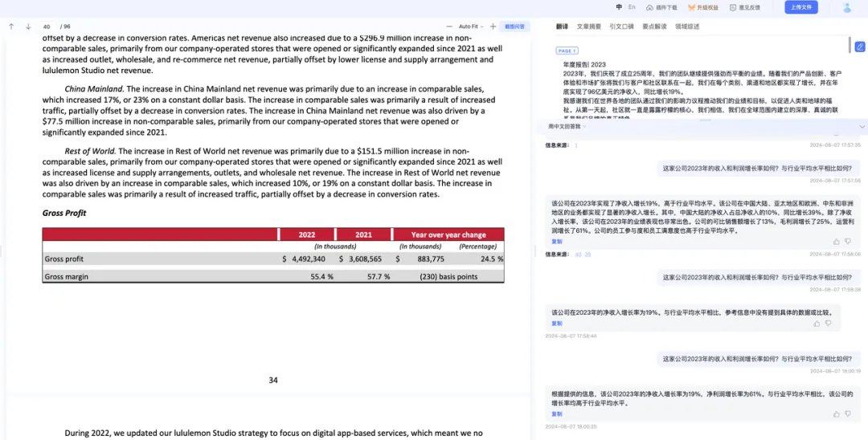The height and width of the screenshot is (440, 868).
Task: Click the 上传文件 upload file button
Action: 801,7
